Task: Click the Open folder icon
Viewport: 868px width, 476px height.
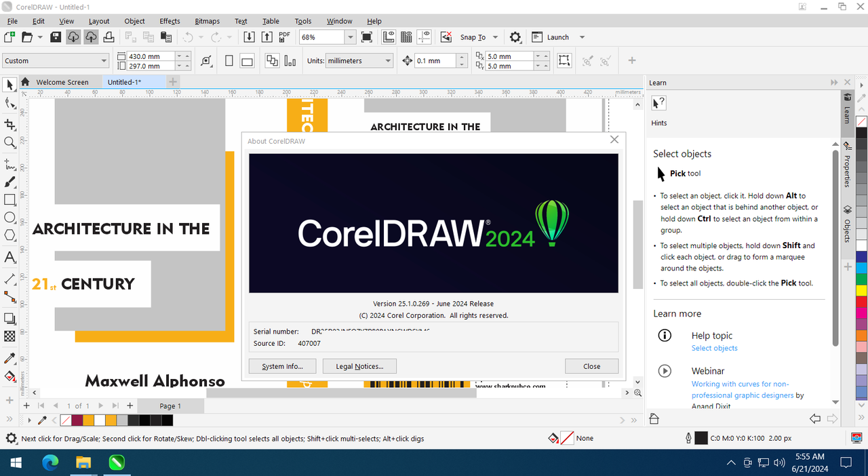Action: [27, 37]
